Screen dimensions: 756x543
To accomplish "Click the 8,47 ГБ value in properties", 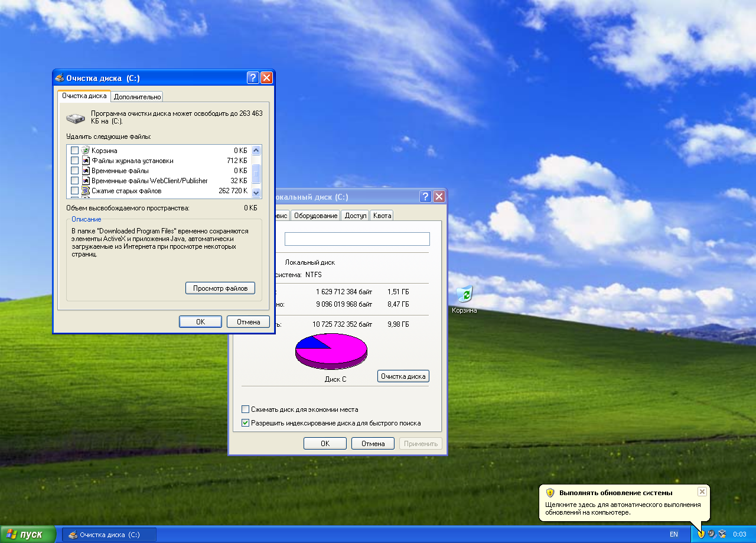I will (398, 304).
